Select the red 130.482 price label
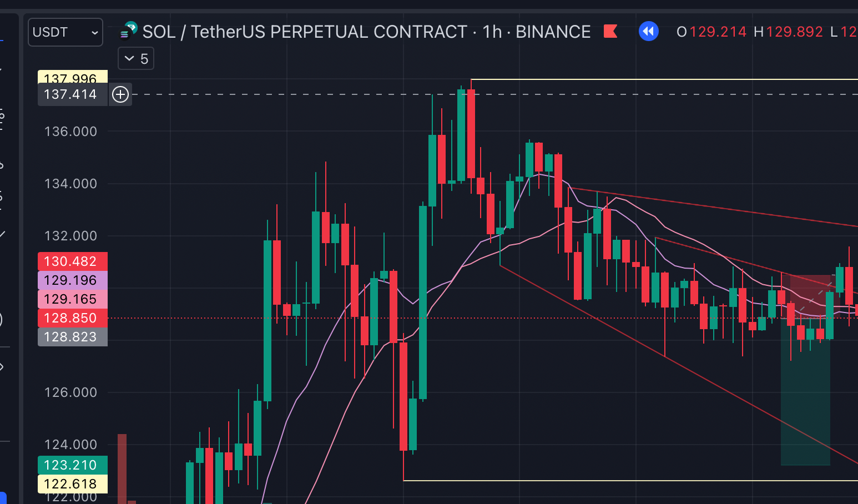Screen dimensions: 858x504 click(x=72, y=261)
